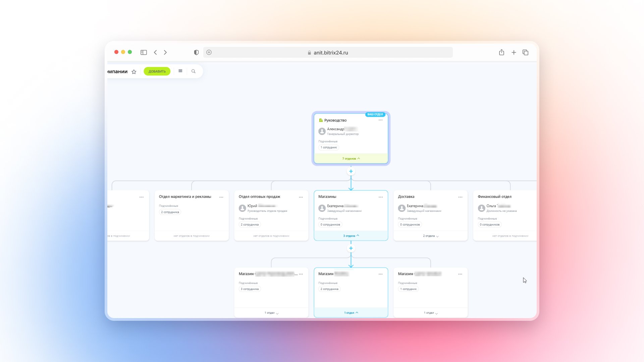The height and width of the screenshot is (362, 644).
Task: Click plus icon below Руководство card
Action: pyautogui.click(x=351, y=171)
